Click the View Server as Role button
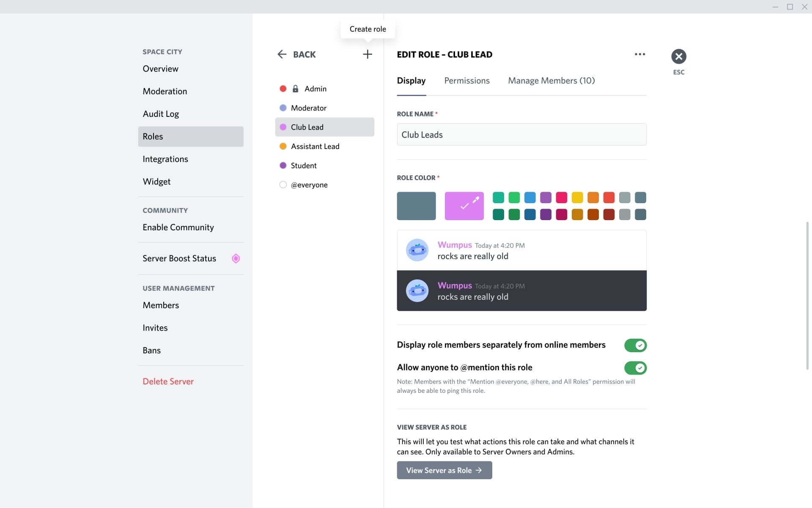The height and width of the screenshot is (508, 812). (x=444, y=470)
